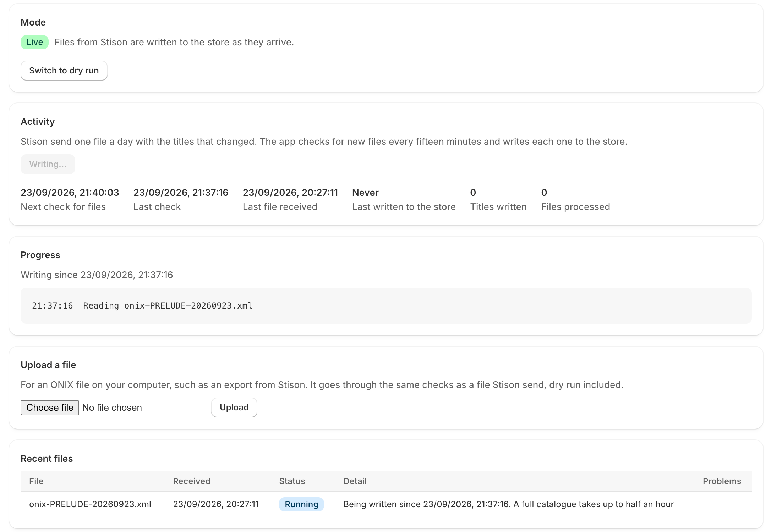Viewport: 771px width, 532px height.
Task: Click the 'For an ONIX file on your computer' text
Action: tap(322, 385)
